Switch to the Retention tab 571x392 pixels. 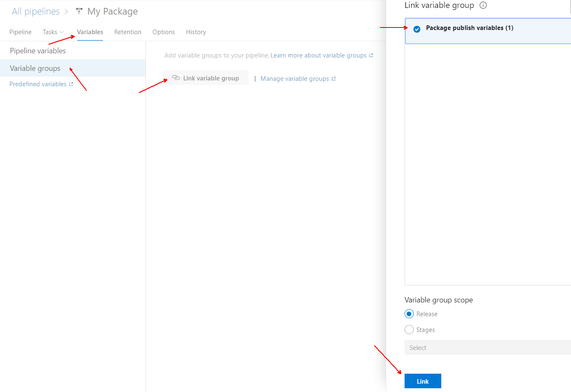[x=128, y=32]
